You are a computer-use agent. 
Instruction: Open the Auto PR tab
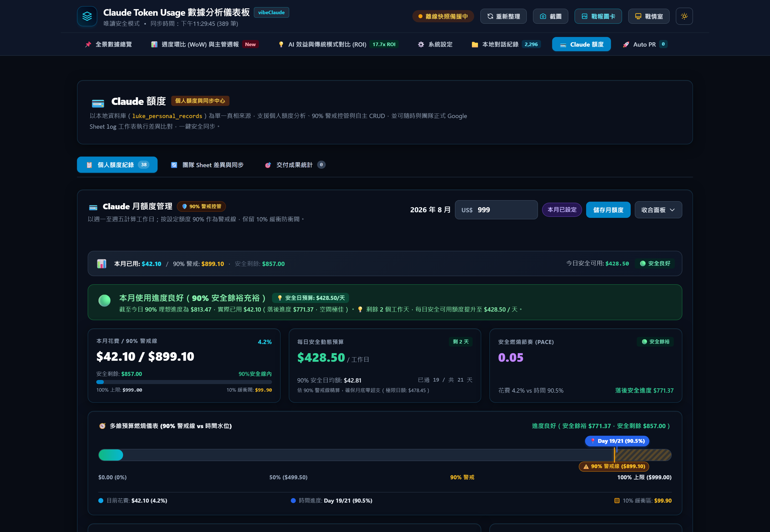point(645,44)
